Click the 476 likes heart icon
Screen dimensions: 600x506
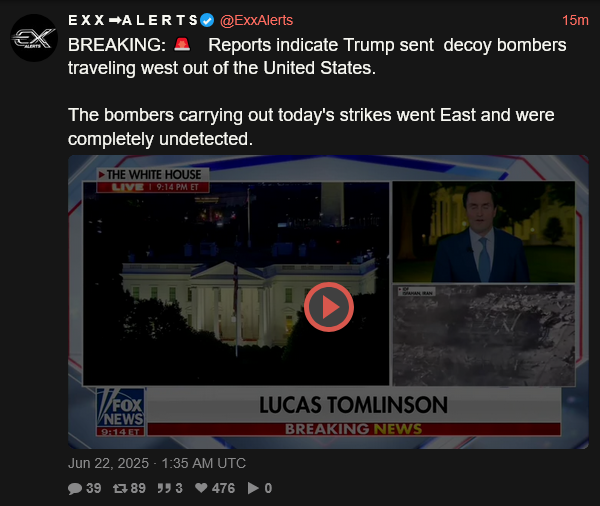click(x=201, y=488)
